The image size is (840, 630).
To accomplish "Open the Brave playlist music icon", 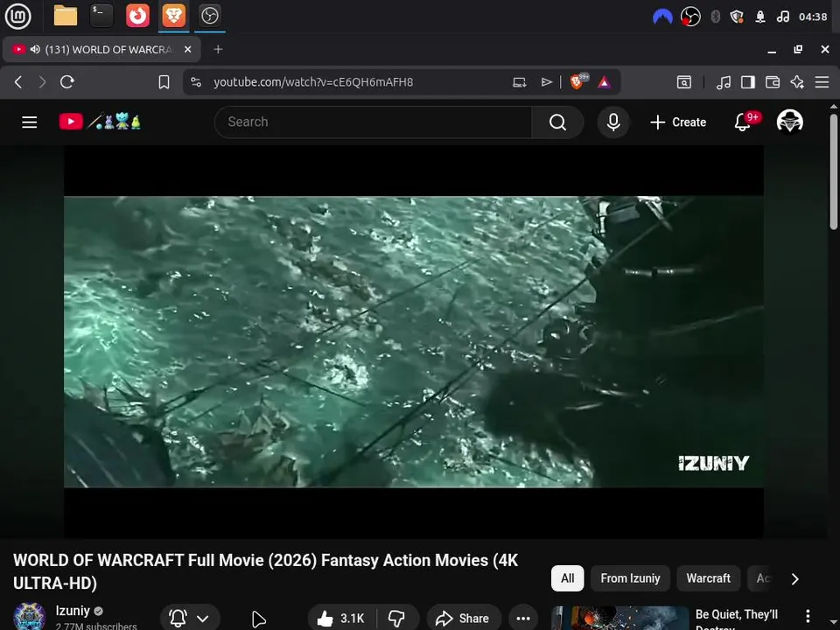I will [x=724, y=82].
